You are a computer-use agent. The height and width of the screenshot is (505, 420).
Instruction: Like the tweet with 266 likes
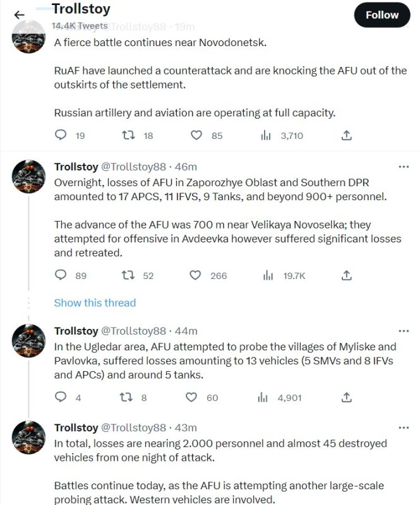pos(196,275)
